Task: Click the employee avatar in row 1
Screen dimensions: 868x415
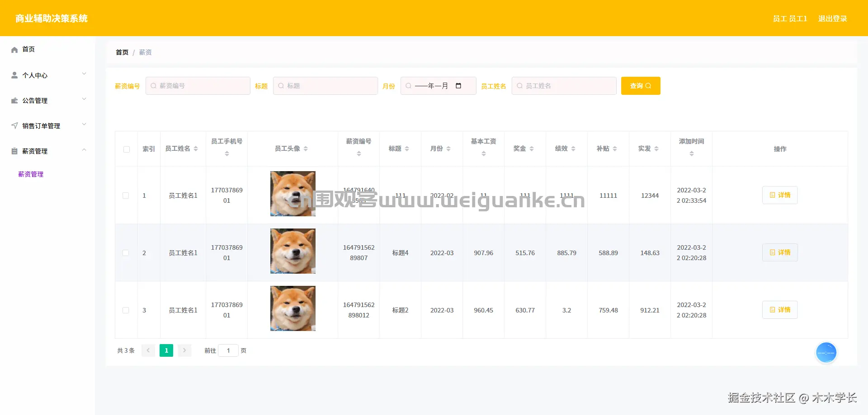Action: 293,194
